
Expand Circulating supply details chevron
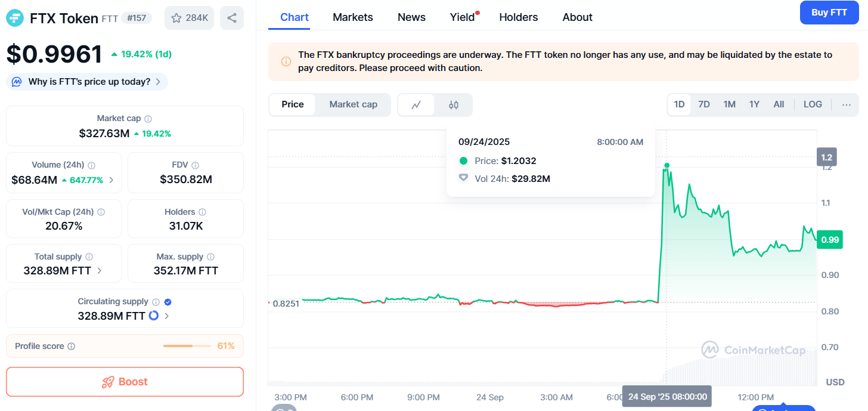tap(166, 316)
